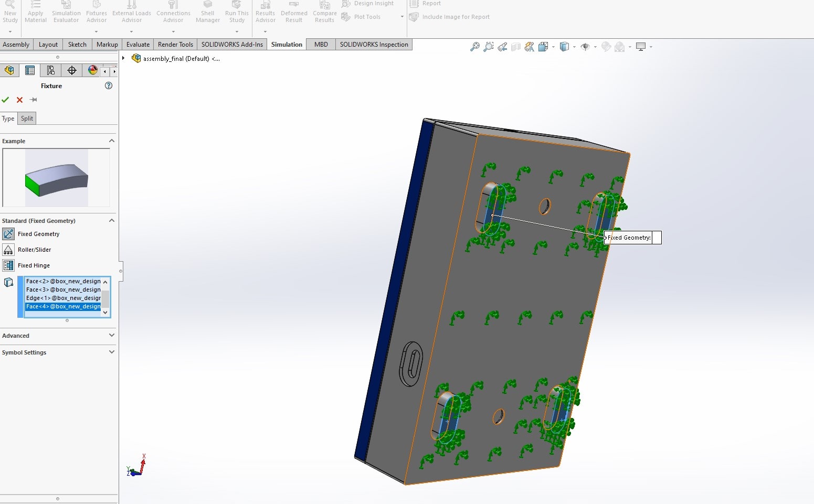
Task: Open the Evaluate ribbon tab
Action: click(138, 45)
